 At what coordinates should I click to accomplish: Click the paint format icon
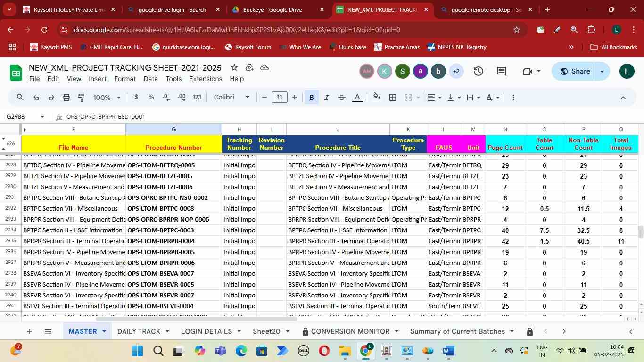click(81, 98)
